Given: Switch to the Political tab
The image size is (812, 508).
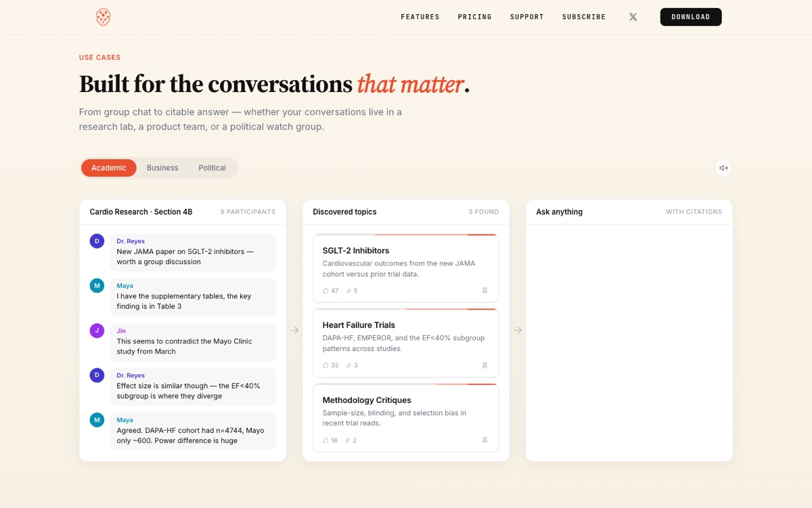Looking at the screenshot, I should pyautogui.click(x=212, y=168).
